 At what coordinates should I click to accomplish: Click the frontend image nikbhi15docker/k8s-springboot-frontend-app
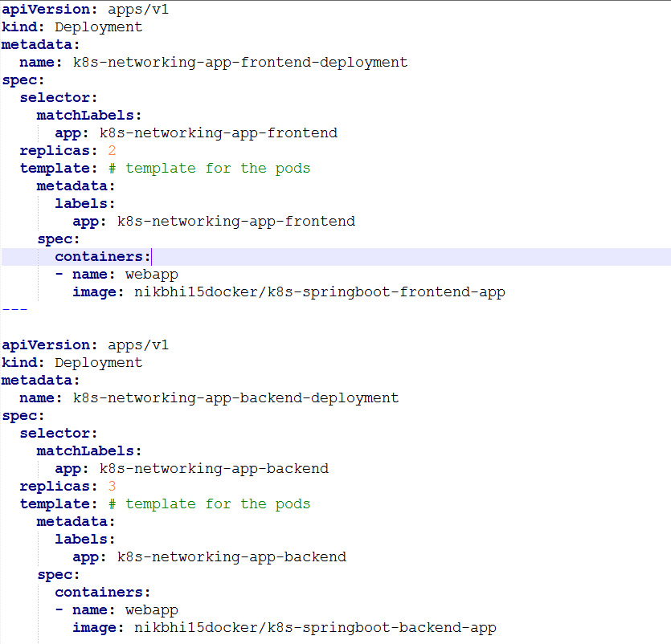pyautogui.click(x=320, y=292)
